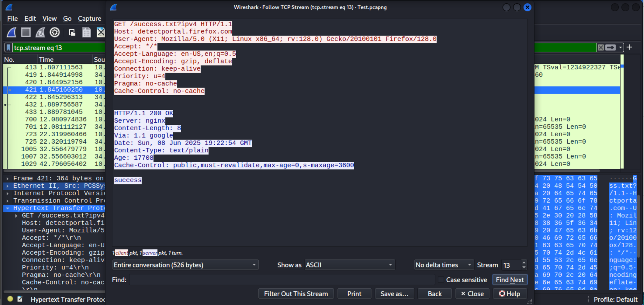Expand the GET /success.txt request line
Viewport: 644px width, 305px height.
[16, 216]
